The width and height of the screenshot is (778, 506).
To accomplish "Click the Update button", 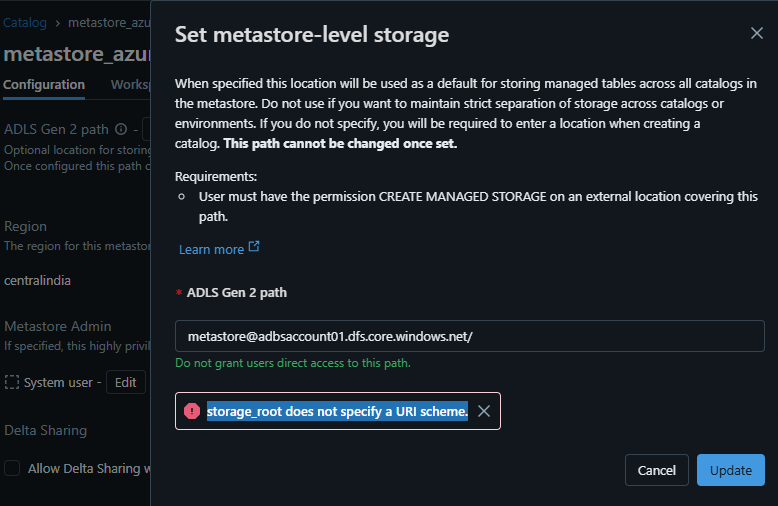I will point(730,470).
